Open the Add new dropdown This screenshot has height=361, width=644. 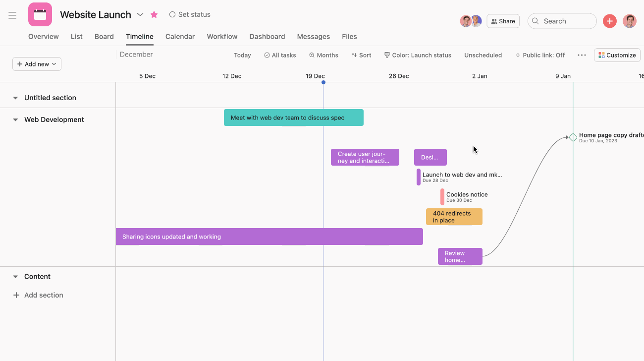point(37,63)
